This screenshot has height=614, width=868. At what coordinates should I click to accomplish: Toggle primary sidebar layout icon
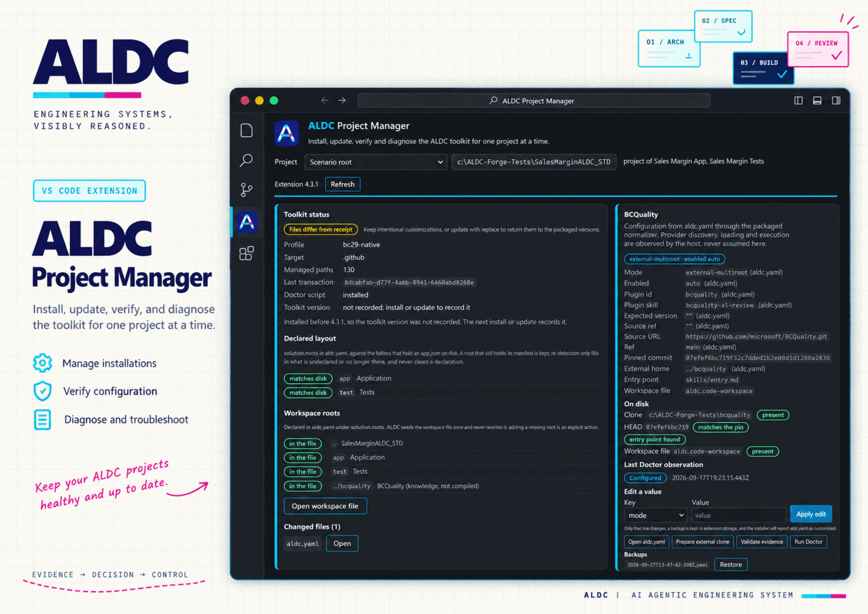pos(799,100)
